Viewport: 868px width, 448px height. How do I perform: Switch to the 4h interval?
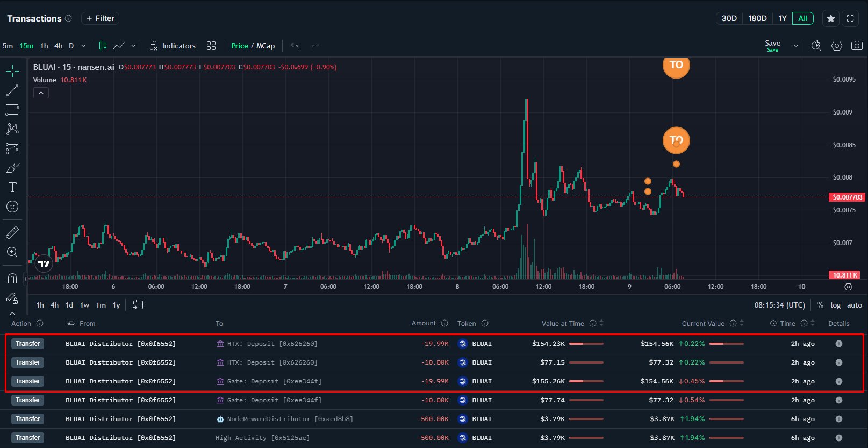point(59,46)
